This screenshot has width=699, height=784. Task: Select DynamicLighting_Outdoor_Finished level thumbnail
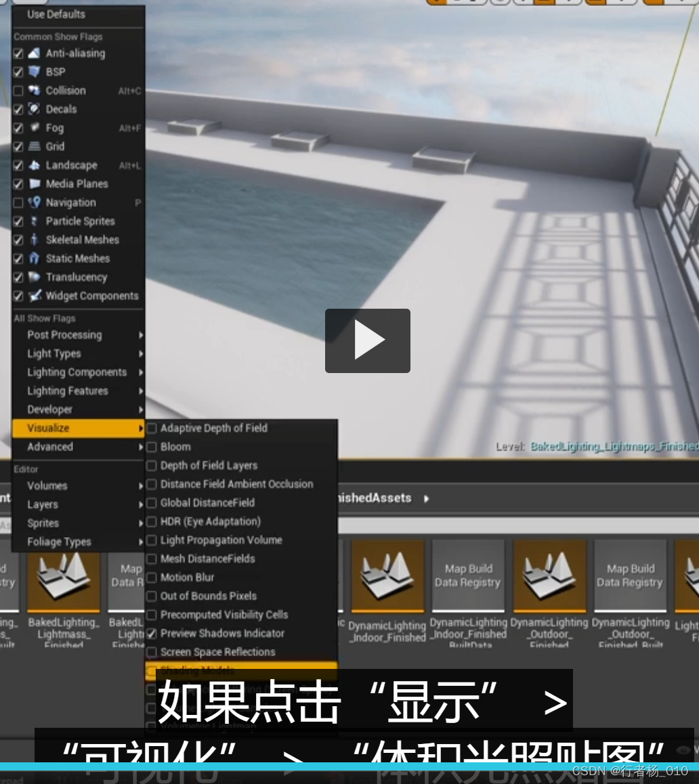point(549,576)
